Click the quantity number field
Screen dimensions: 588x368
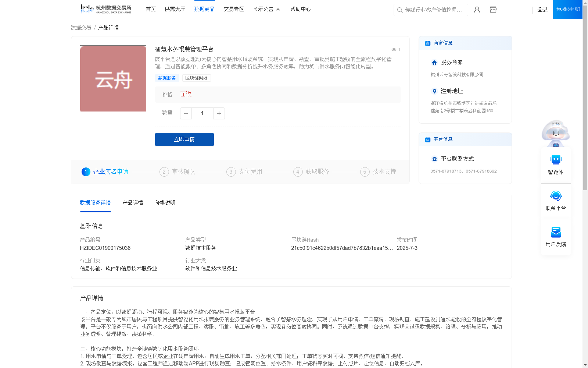[x=202, y=113]
